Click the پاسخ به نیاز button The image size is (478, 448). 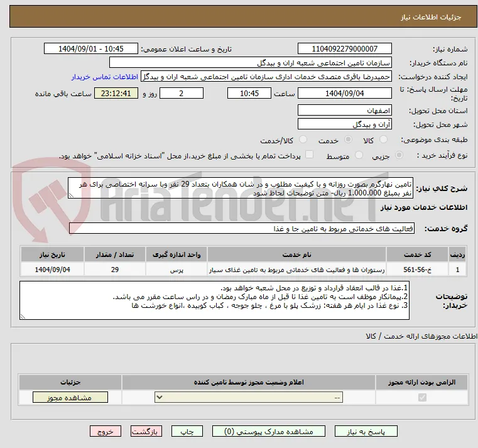point(366,432)
